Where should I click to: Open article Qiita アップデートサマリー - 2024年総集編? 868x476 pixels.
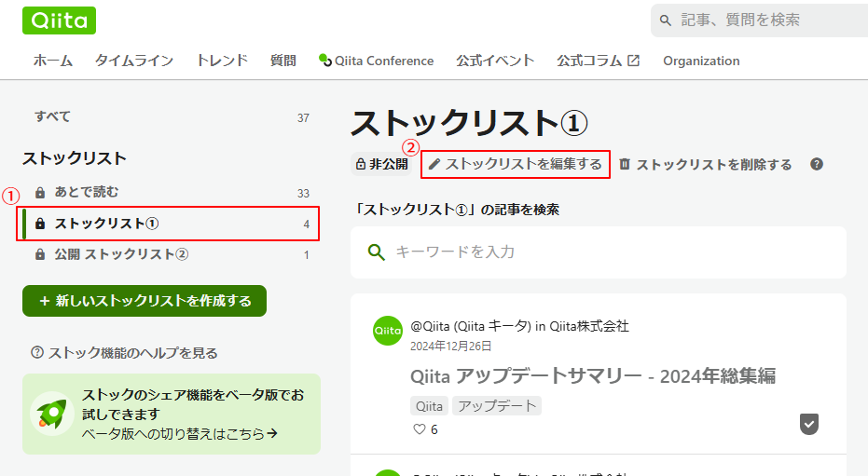click(593, 376)
